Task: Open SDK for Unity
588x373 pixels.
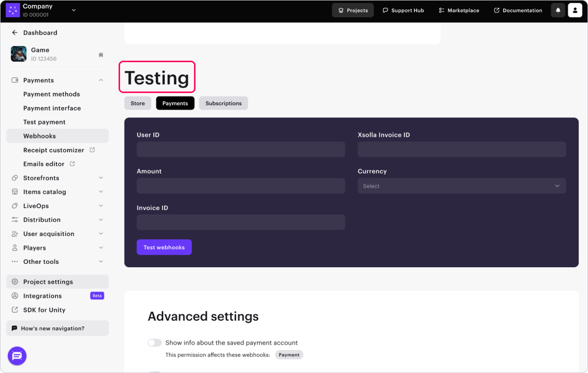Action: 44,310
